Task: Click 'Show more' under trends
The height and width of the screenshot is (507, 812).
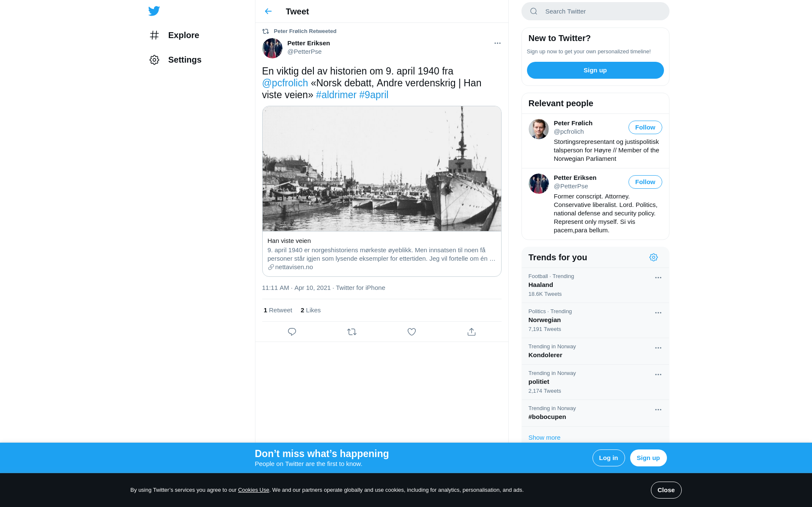Action: pyautogui.click(x=544, y=438)
